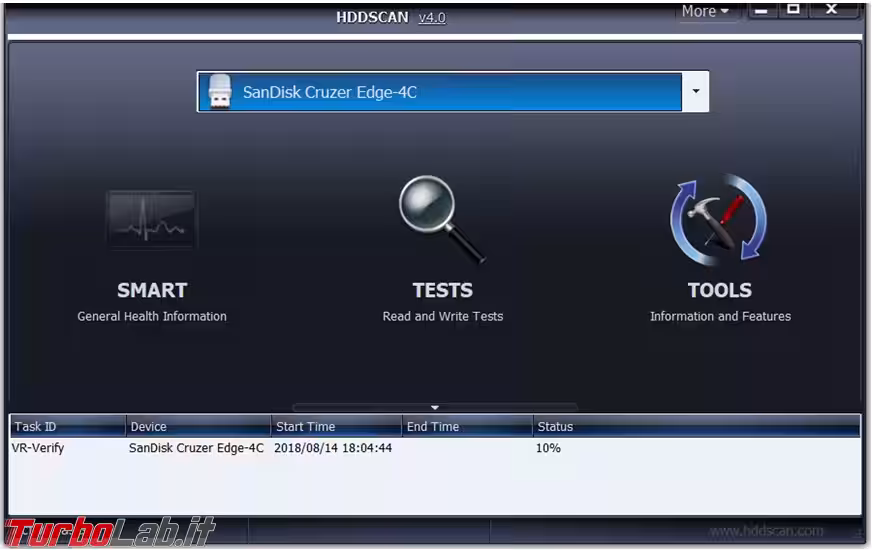The image size is (872, 550).
Task: Open the www.hddscan.com link
Action: [x=766, y=531]
